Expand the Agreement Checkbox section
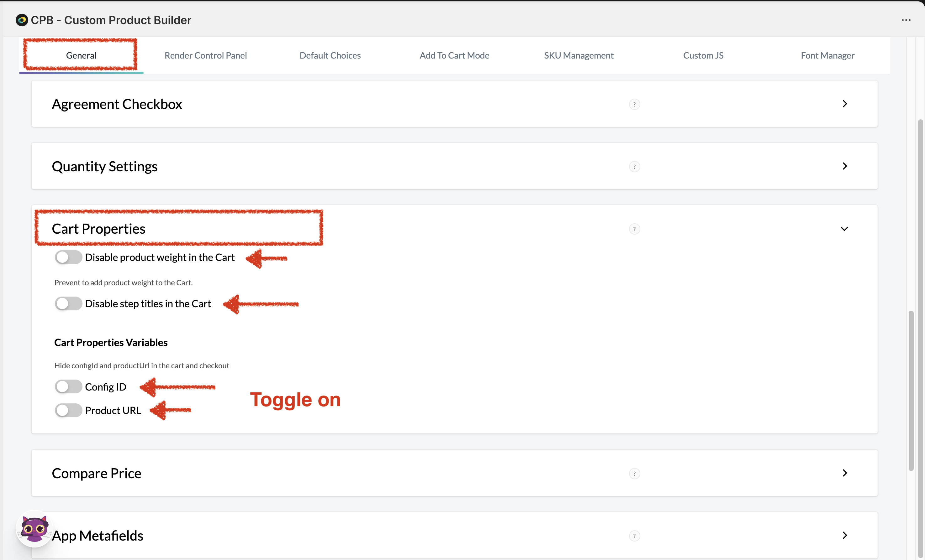Image resolution: width=925 pixels, height=560 pixels. [x=844, y=104]
